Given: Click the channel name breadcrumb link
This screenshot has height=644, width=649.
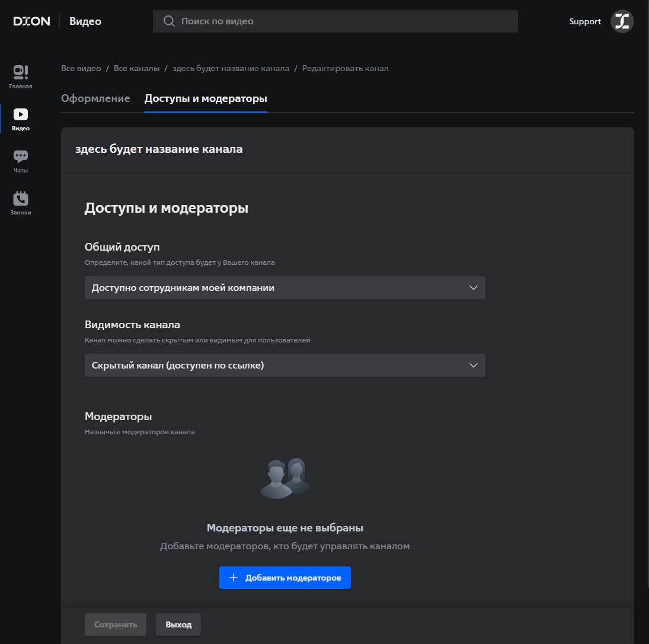Looking at the screenshot, I should (x=231, y=68).
